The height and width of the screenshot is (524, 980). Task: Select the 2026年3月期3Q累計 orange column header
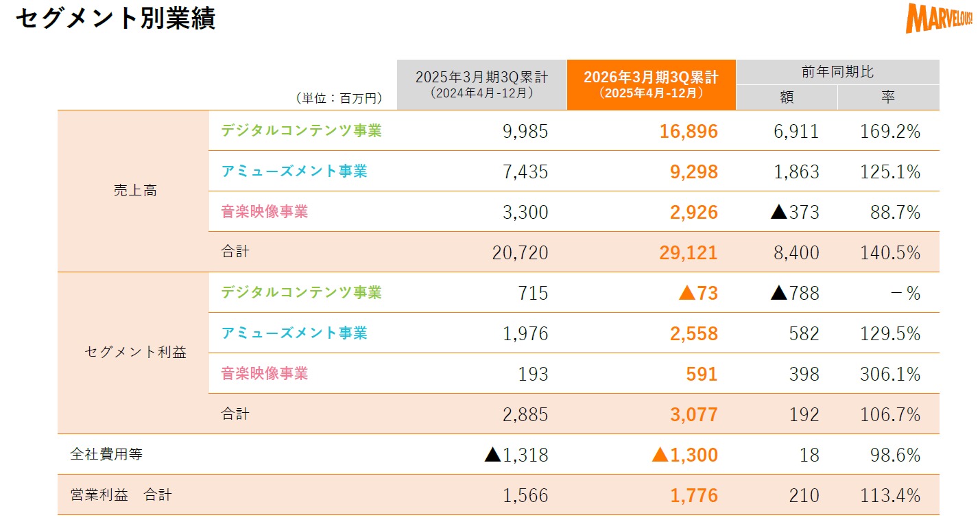651,84
